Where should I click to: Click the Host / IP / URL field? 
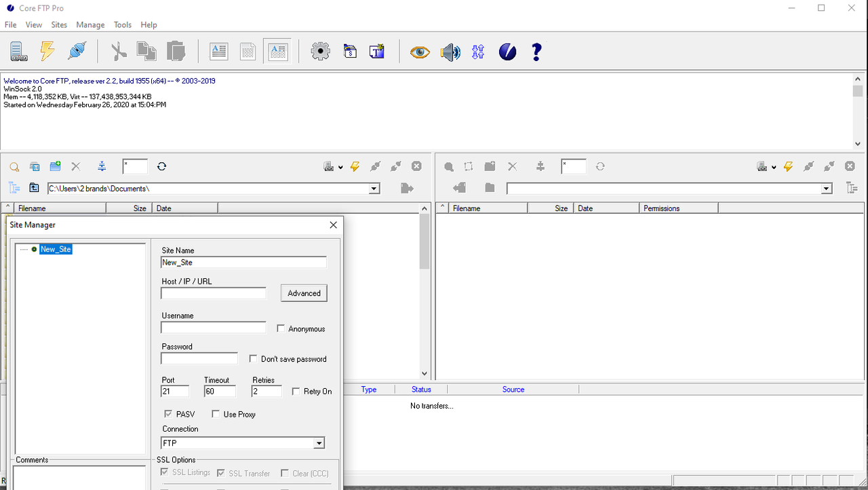(214, 293)
